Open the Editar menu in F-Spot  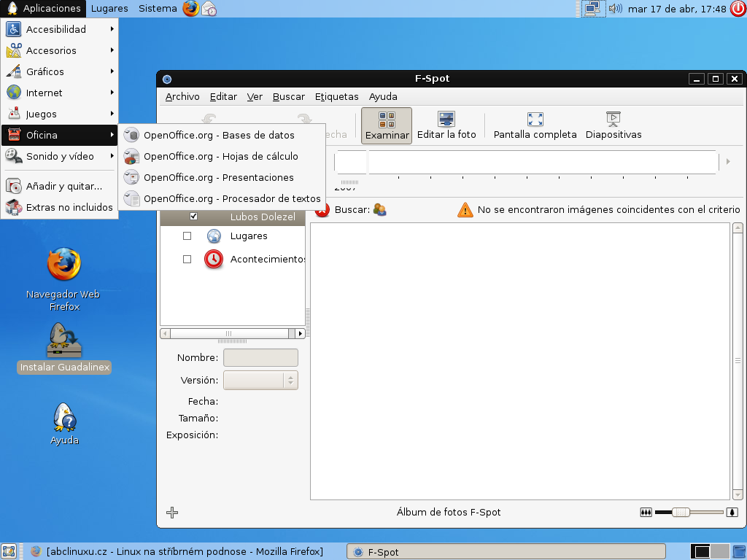(x=223, y=97)
